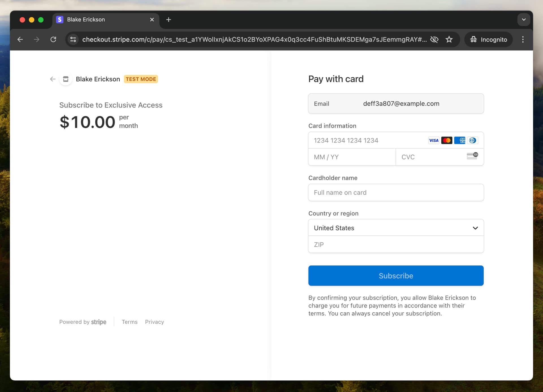
Task: Click the Diners Club logo icon
Action: [x=473, y=140]
